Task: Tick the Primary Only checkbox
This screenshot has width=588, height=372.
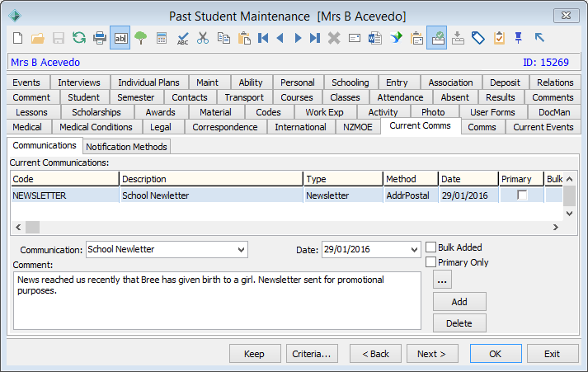Action: point(430,261)
